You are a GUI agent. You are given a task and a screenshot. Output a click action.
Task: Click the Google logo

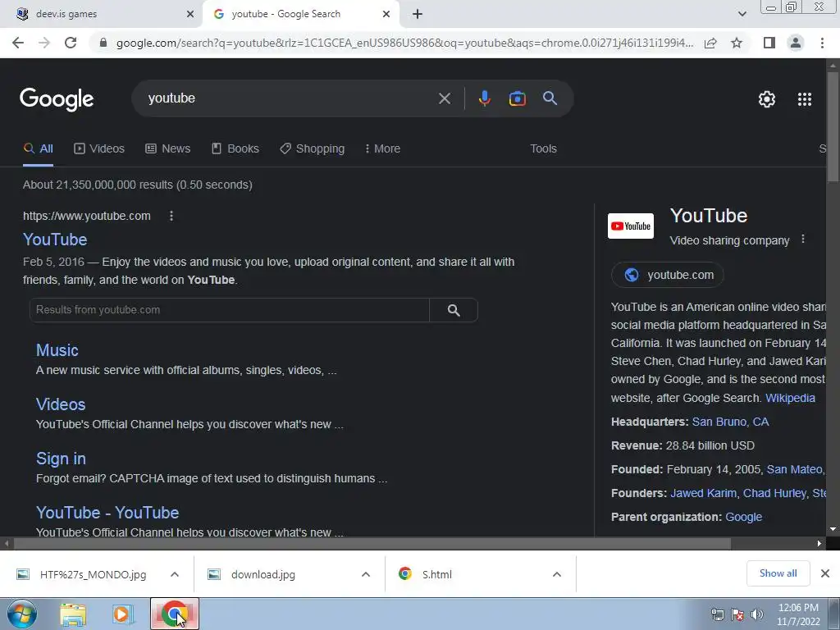coord(57,99)
